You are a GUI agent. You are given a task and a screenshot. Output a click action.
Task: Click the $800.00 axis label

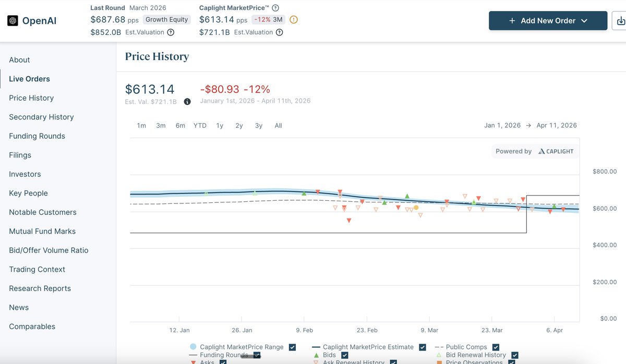point(605,172)
